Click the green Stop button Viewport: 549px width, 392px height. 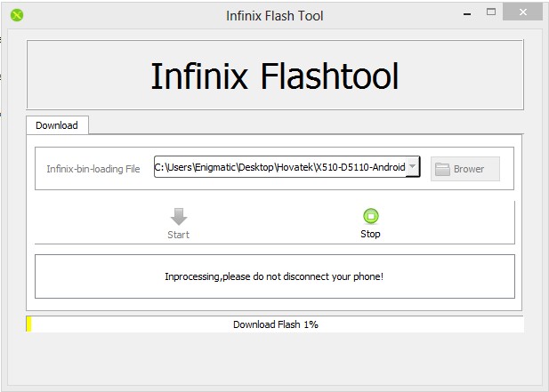(x=370, y=223)
